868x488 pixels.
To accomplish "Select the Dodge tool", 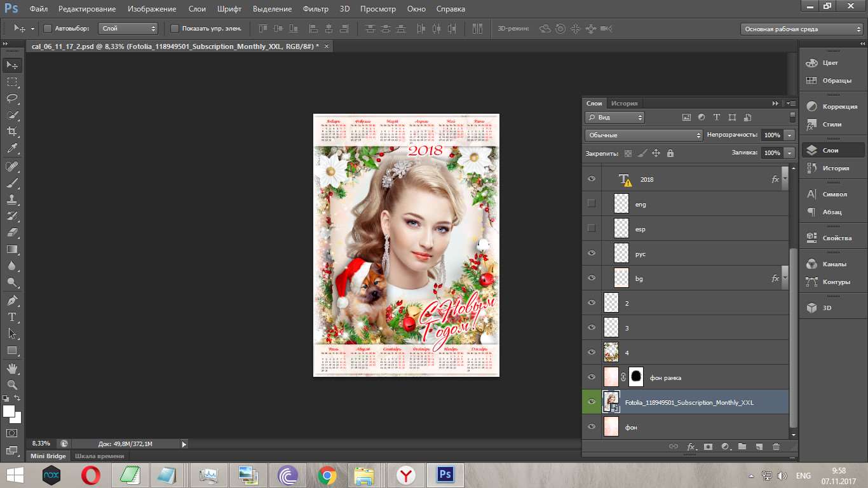I will click(12, 283).
